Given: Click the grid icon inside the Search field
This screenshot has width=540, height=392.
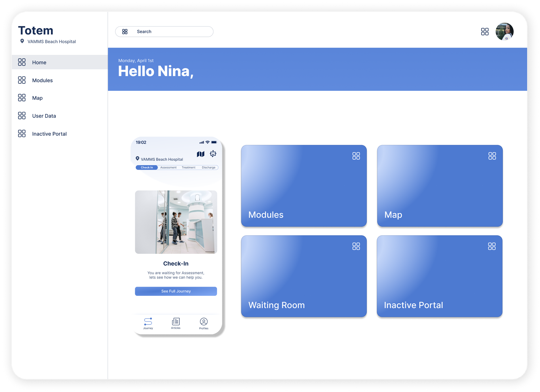Looking at the screenshot, I should tap(125, 31).
